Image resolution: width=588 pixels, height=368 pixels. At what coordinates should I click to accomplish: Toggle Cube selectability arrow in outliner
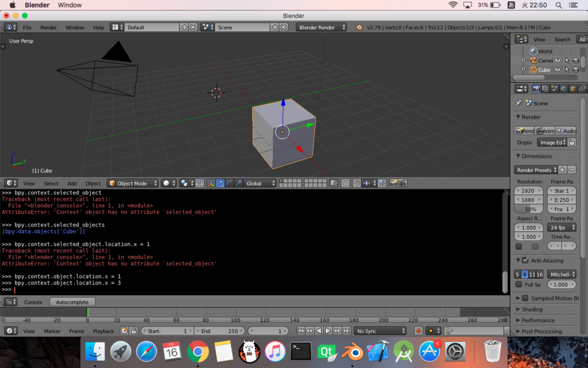point(567,70)
